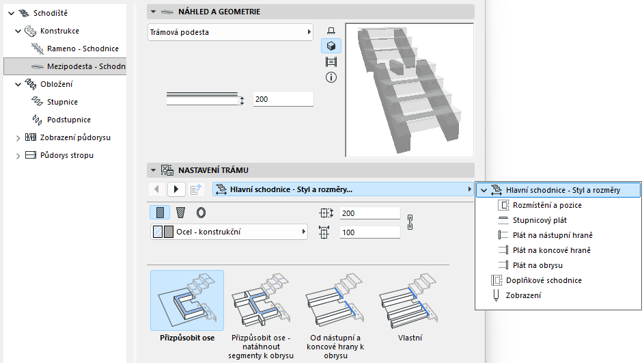Select Hlavní schodnice - Styl a rozměry entry
This screenshot has width=644, height=363.
(558, 190)
